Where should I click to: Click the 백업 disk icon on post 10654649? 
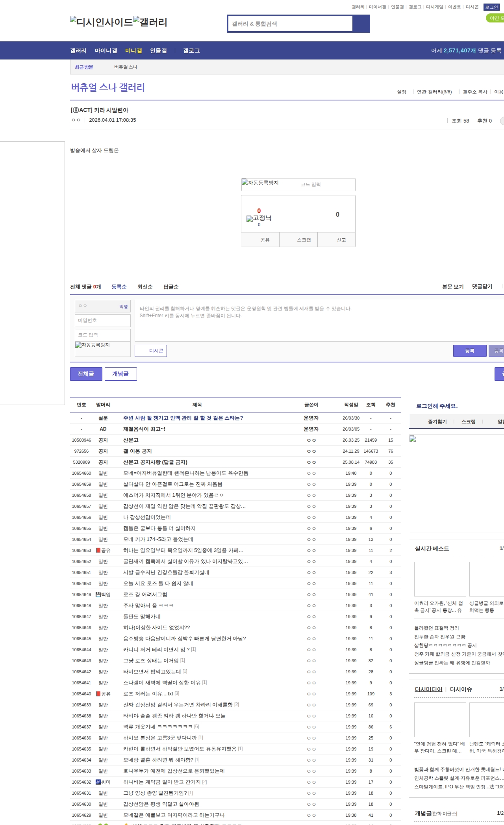coord(98,595)
